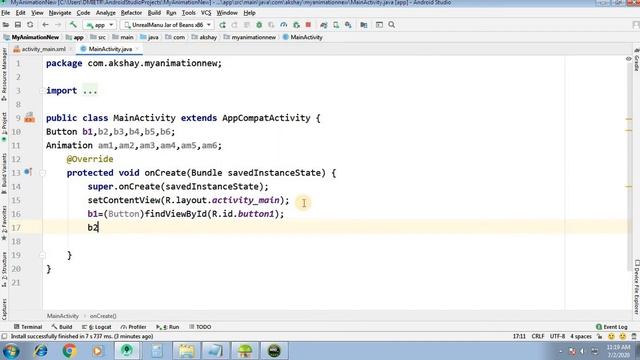Click the Back navigation arrow
This screenshot has width=640, height=360.
pos(45,25)
